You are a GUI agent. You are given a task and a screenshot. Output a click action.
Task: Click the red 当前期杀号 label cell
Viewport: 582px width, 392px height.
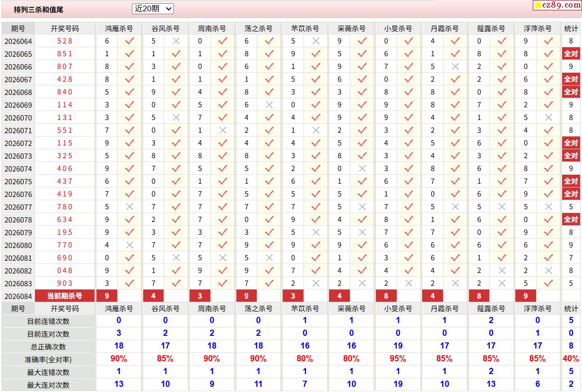[x=65, y=296]
